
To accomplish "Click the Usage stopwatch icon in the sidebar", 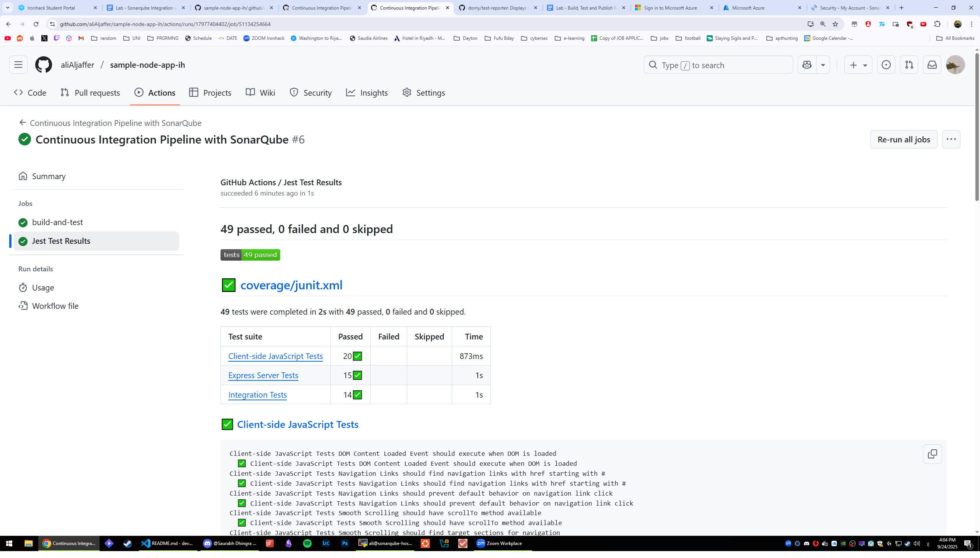I will click(23, 287).
